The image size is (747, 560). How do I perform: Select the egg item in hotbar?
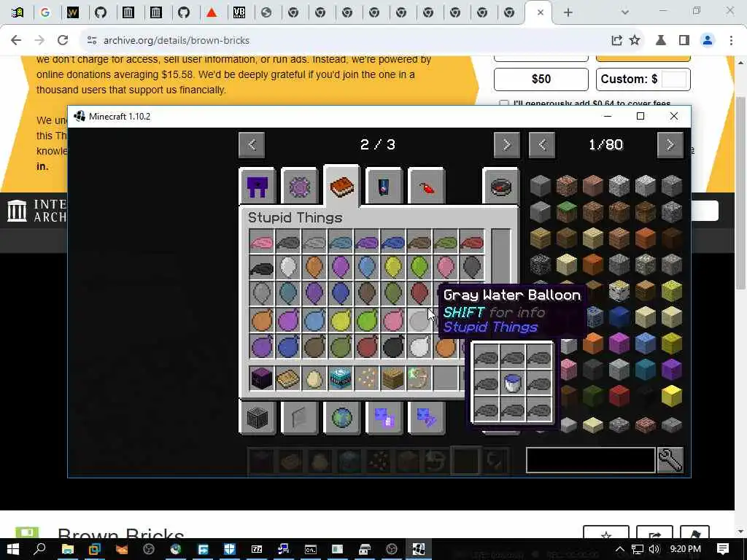(x=314, y=378)
